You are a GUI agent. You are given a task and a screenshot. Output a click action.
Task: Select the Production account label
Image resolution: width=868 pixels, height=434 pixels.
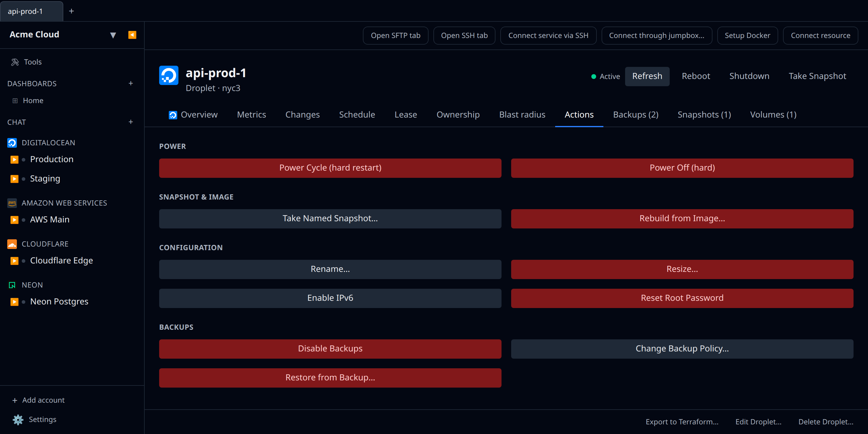pyautogui.click(x=52, y=159)
